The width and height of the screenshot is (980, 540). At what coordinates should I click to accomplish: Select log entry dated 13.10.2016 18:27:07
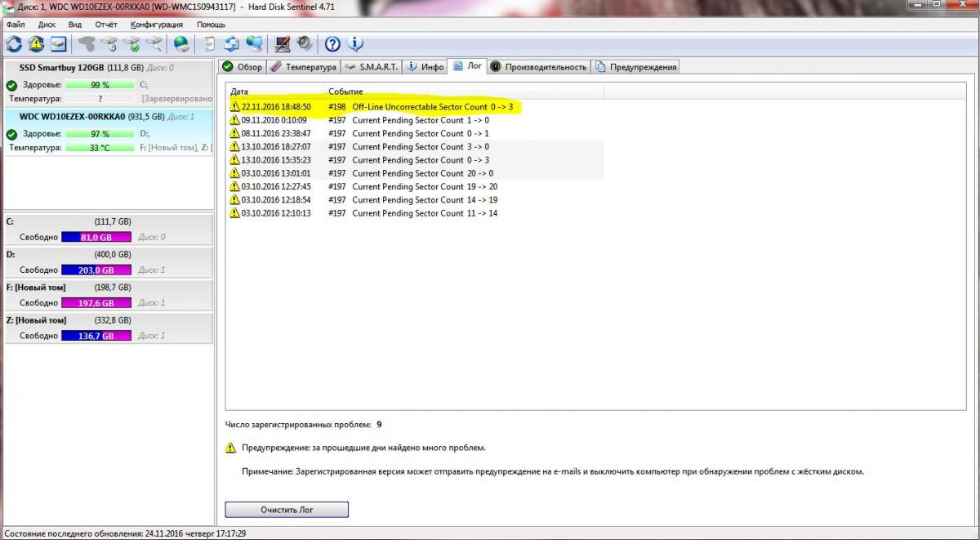pos(416,146)
